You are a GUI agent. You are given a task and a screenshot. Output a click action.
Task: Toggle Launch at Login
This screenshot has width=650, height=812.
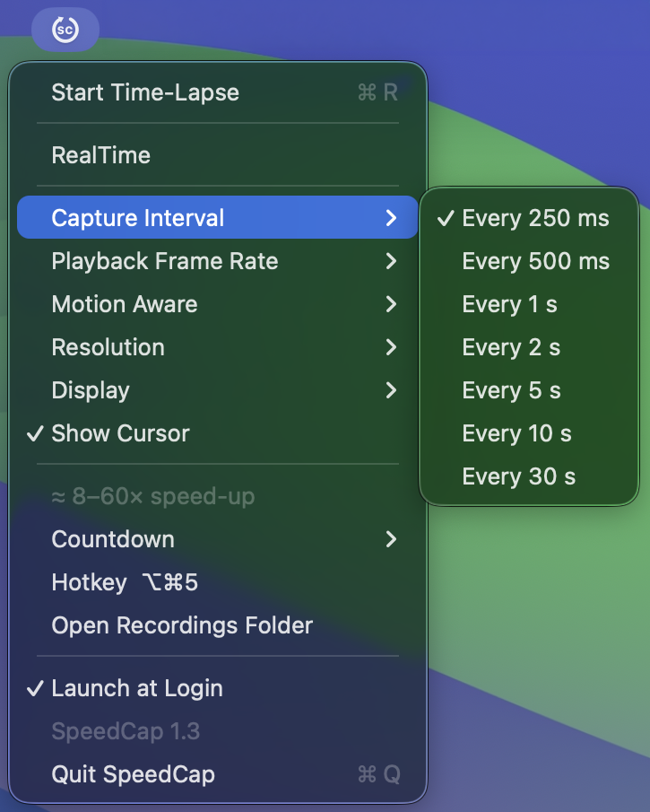(x=217, y=688)
